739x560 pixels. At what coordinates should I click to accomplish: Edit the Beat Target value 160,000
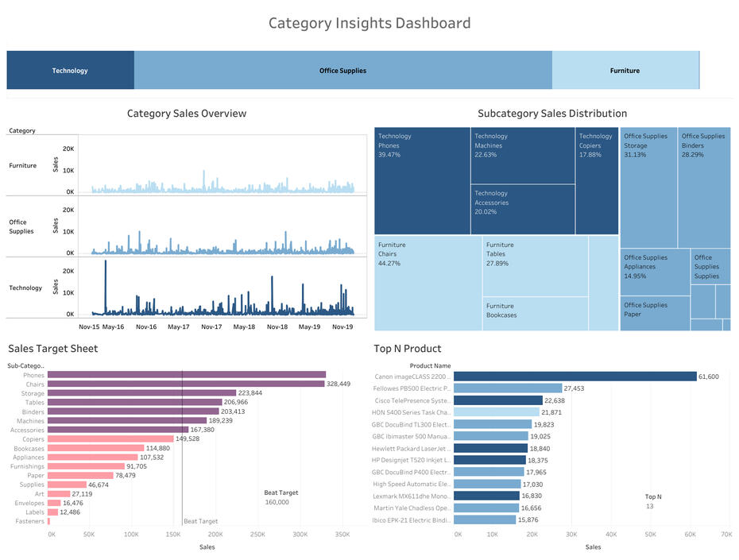[277, 502]
